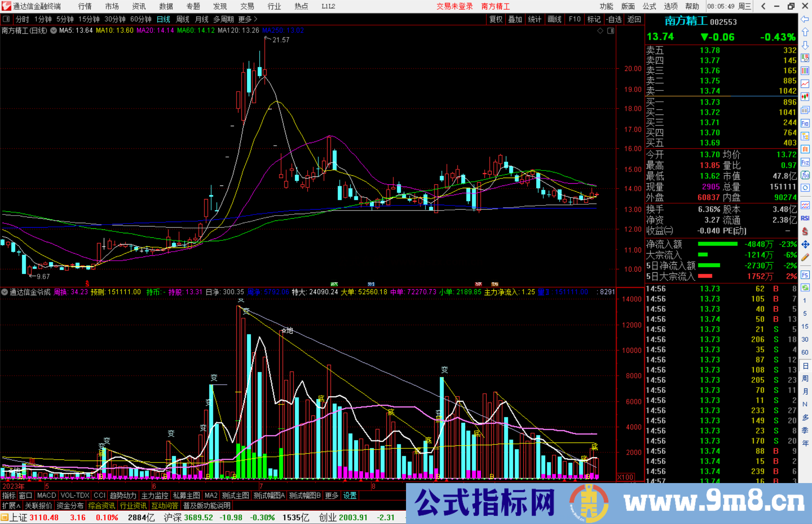
Task: Expand the 扩展 panel at bottom left
Action: coord(11,506)
